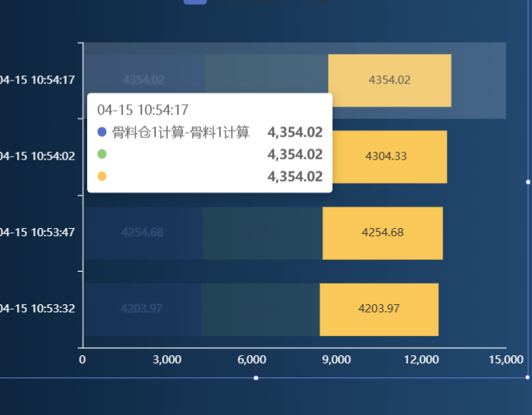The height and width of the screenshot is (415, 532).
Task: Click the green dot in the tooltip
Action: click(102, 154)
